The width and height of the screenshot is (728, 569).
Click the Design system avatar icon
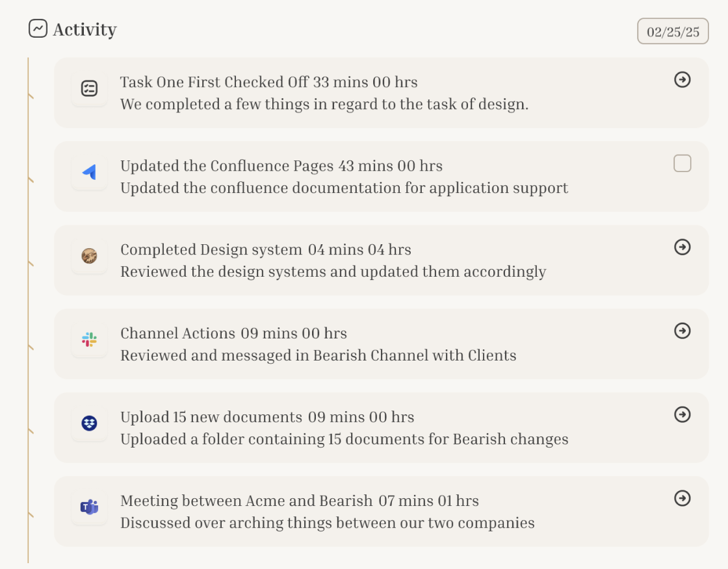tap(90, 256)
